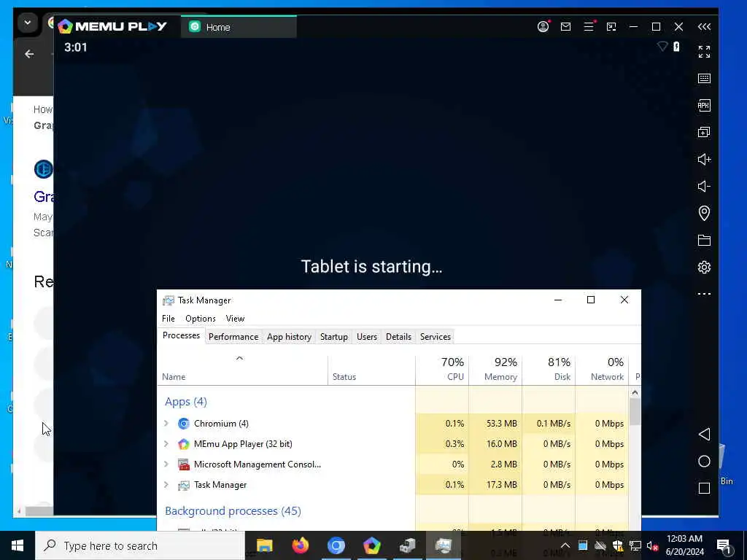This screenshot has height=560, width=747.
Task: Click the MEmu volume up icon
Action: point(704,159)
